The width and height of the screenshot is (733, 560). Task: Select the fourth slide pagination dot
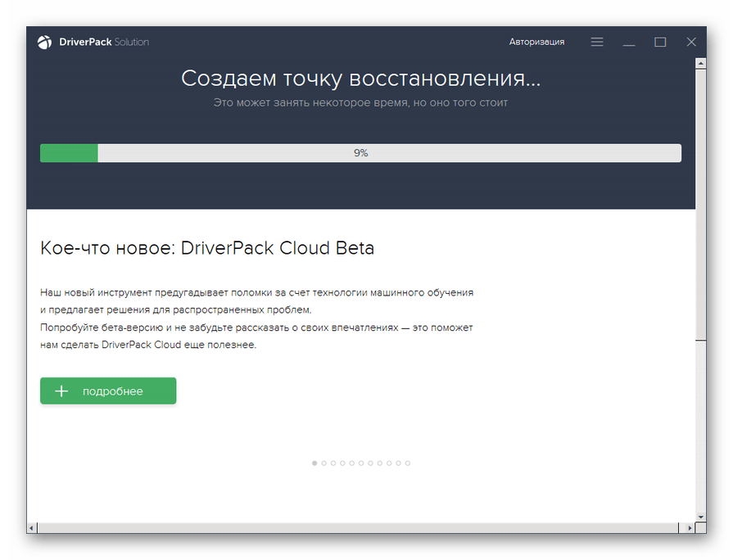click(342, 463)
